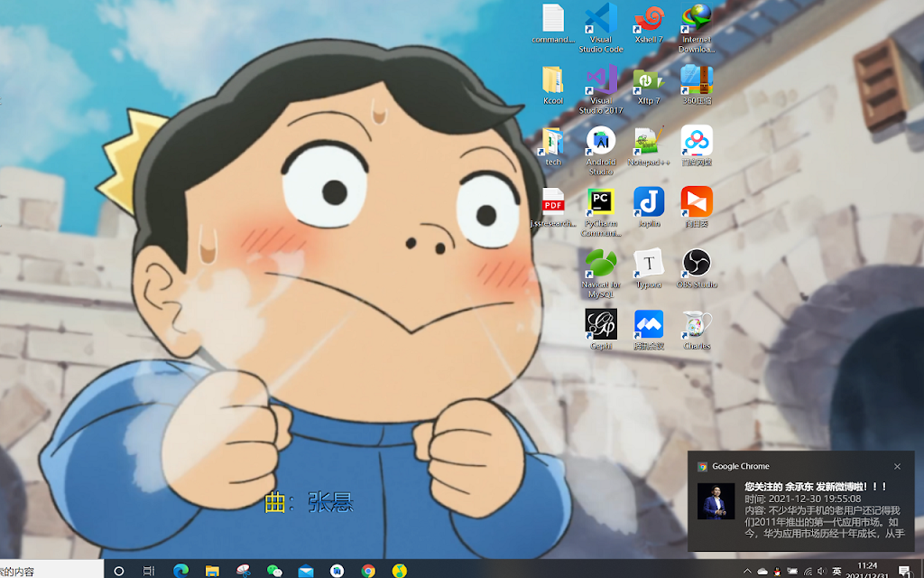Open the Mail app on the taskbar
924x578 pixels.
click(x=305, y=571)
